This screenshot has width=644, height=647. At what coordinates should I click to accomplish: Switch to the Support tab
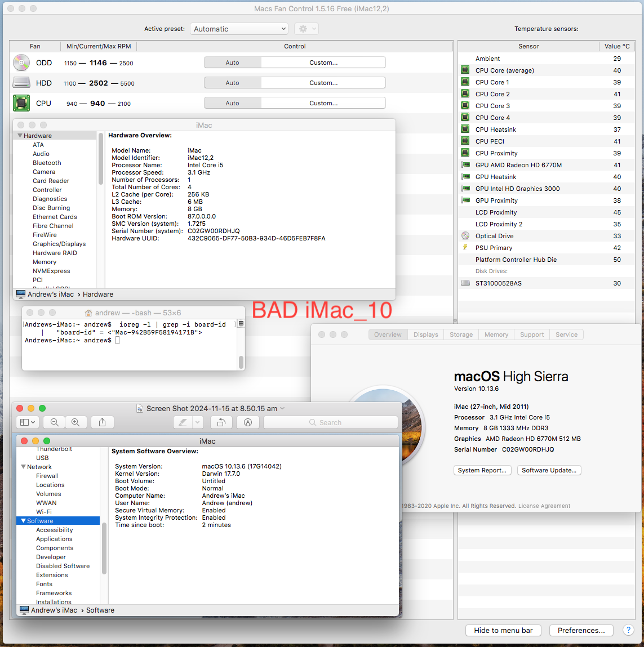pyautogui.click(x=532, y=334)
